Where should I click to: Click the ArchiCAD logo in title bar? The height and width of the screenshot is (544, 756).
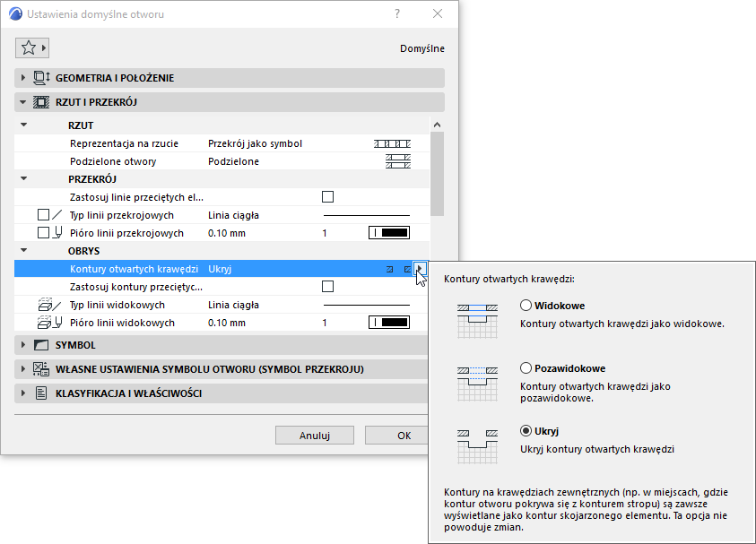pos(15,14)
